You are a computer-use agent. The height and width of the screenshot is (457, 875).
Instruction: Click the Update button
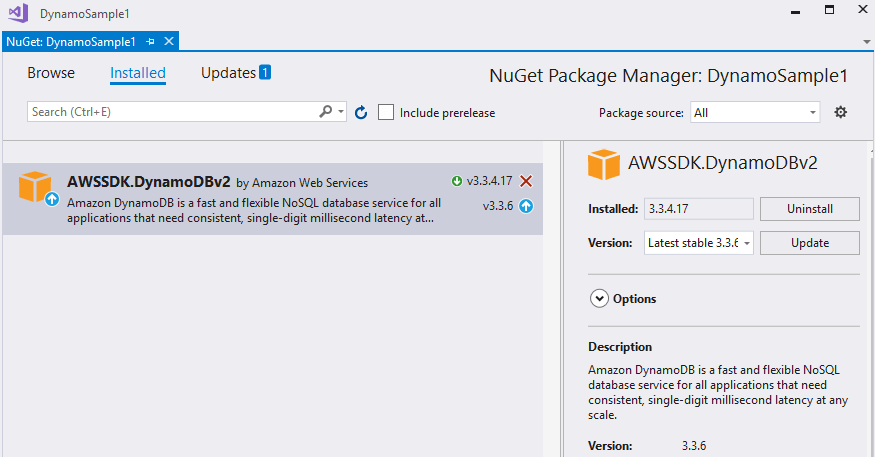[810, 243]
